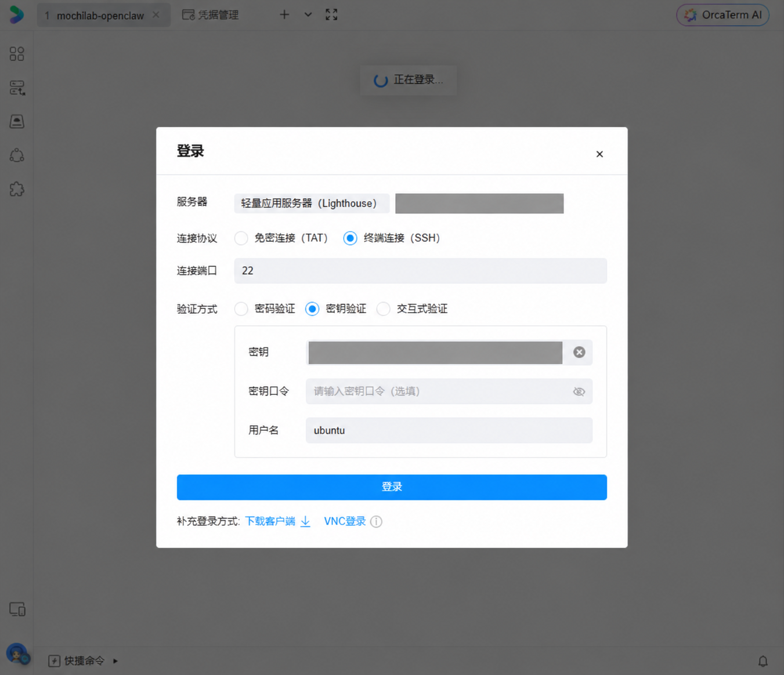Clear the 密钥 field with X icon

pos(579,352)
